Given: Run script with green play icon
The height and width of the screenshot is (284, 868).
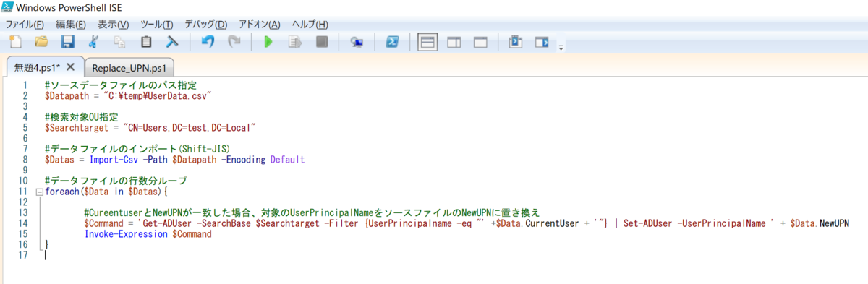Looking at the screenshot, I should 268,42.
